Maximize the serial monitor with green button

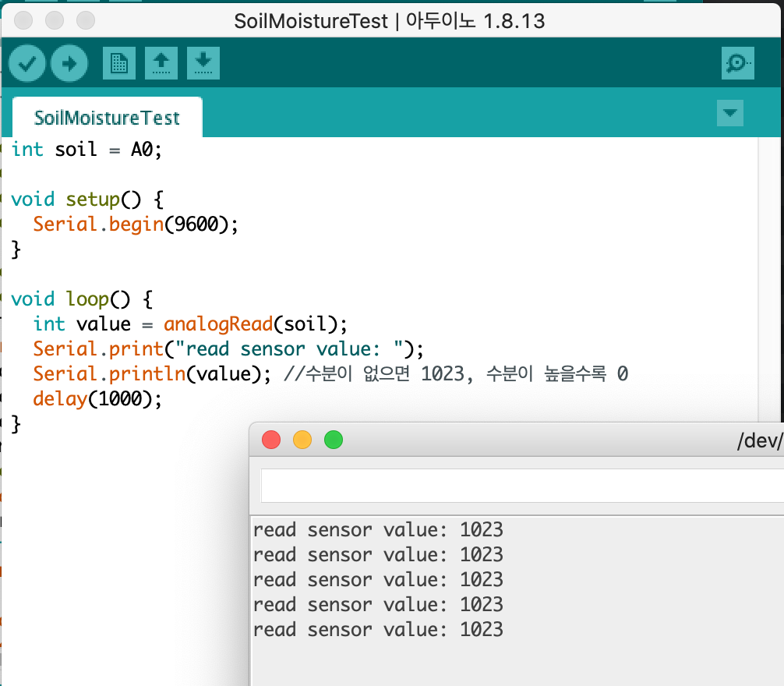pyautogui.click(x=334, y=440)
